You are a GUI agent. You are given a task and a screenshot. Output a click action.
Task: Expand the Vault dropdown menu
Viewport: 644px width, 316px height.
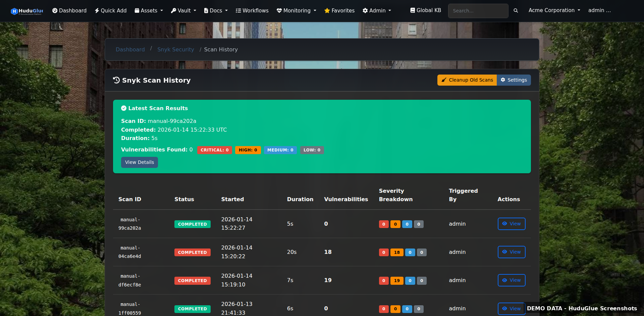[x=183, y=11]
